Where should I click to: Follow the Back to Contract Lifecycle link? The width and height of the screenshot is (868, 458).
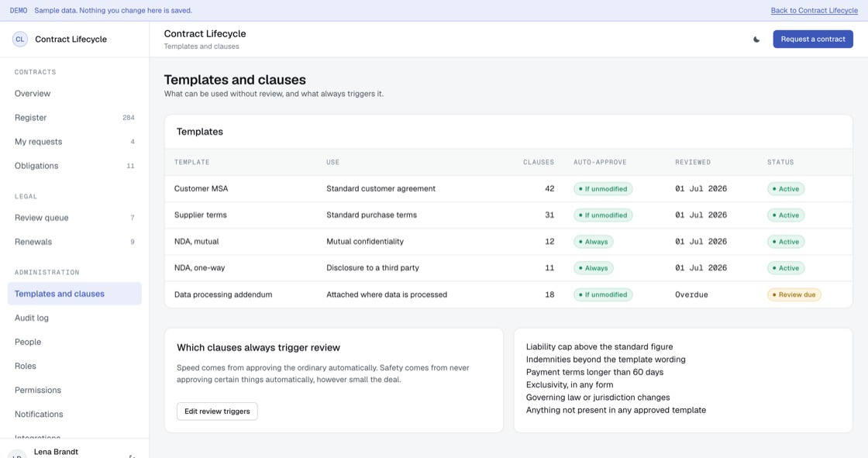coord(815,11)
